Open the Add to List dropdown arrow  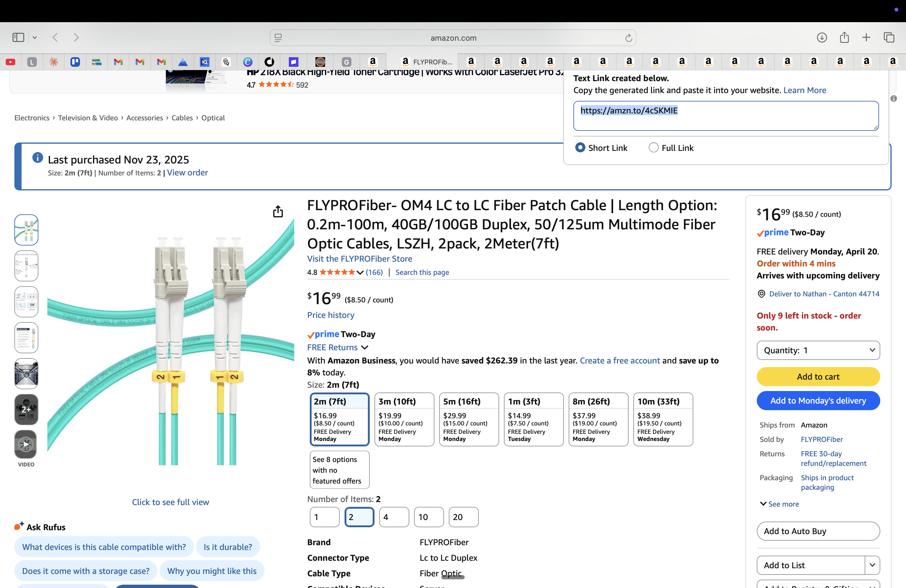[x=872, y=565]
